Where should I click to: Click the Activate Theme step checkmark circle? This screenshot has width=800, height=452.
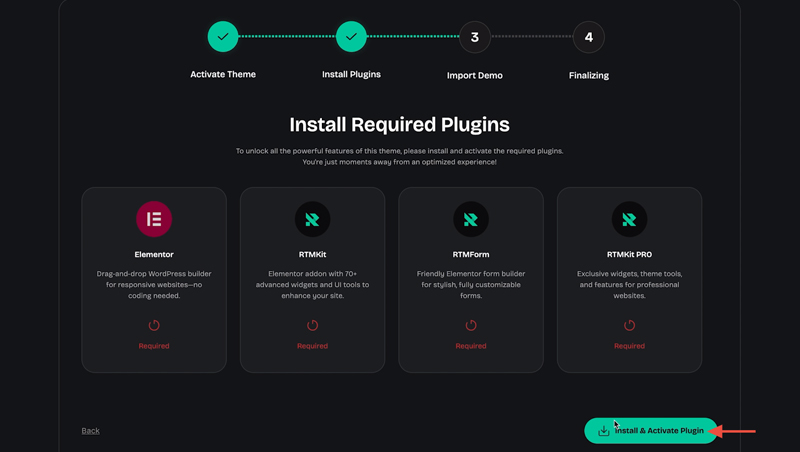click(223, 37)
